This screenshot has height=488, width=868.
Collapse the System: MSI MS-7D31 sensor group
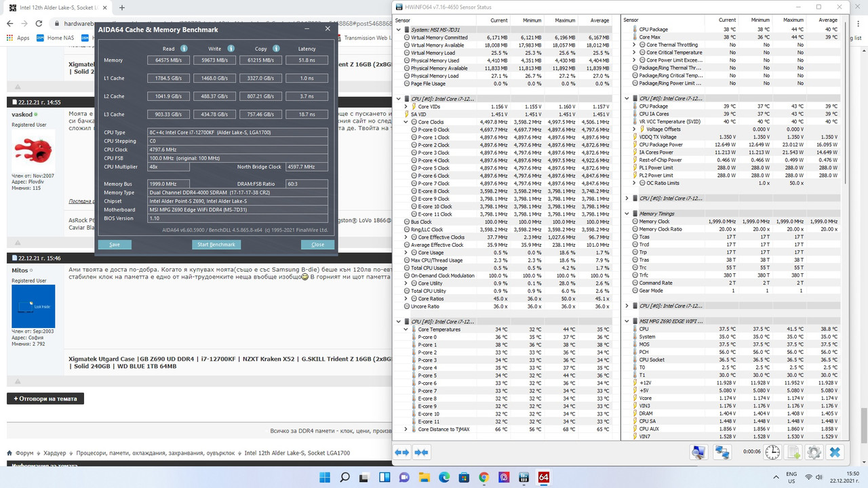[x=399, y=30]
